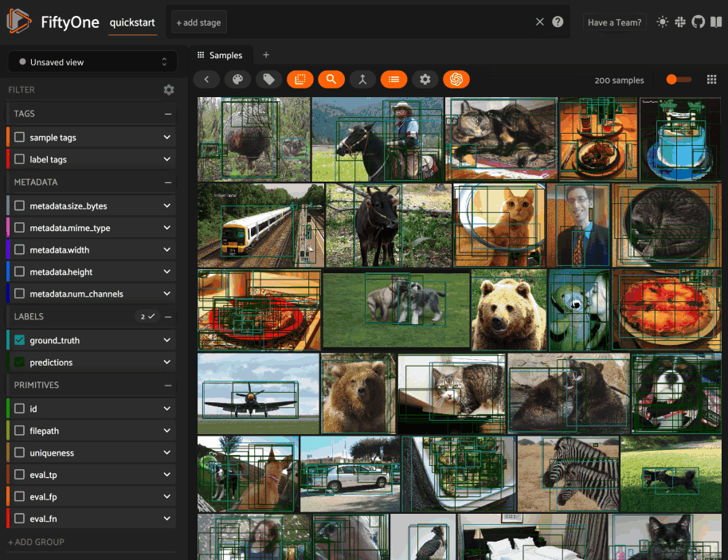Open the OpenAI operator button
This screenshot has height=560, width=728.
click(x=456, y=80)
